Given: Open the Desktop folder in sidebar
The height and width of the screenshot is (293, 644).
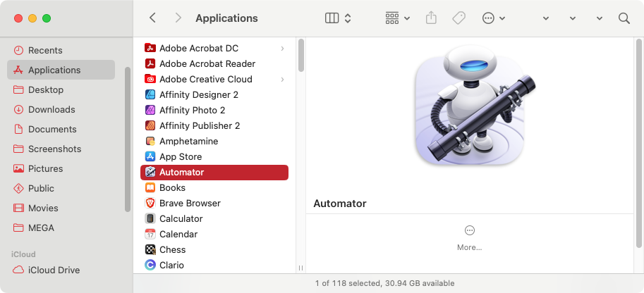Looking at the screenshot, I should pyautogui.click(x=61, y=90).
